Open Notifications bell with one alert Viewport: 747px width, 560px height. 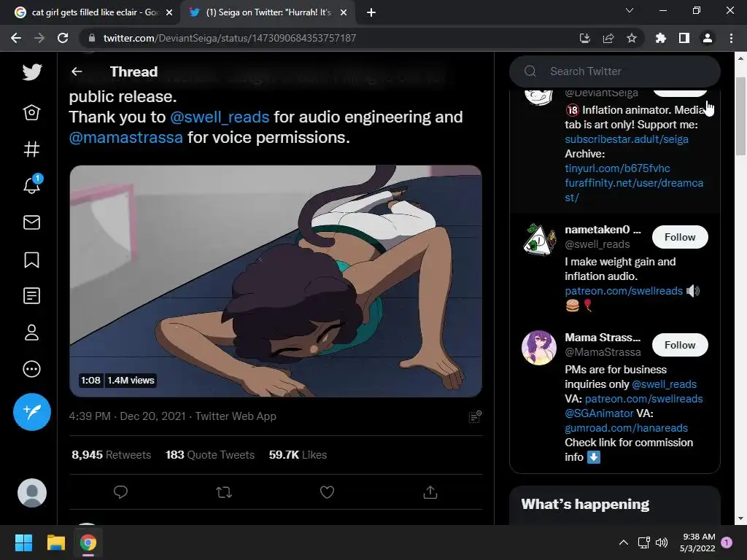coord(32,184)
